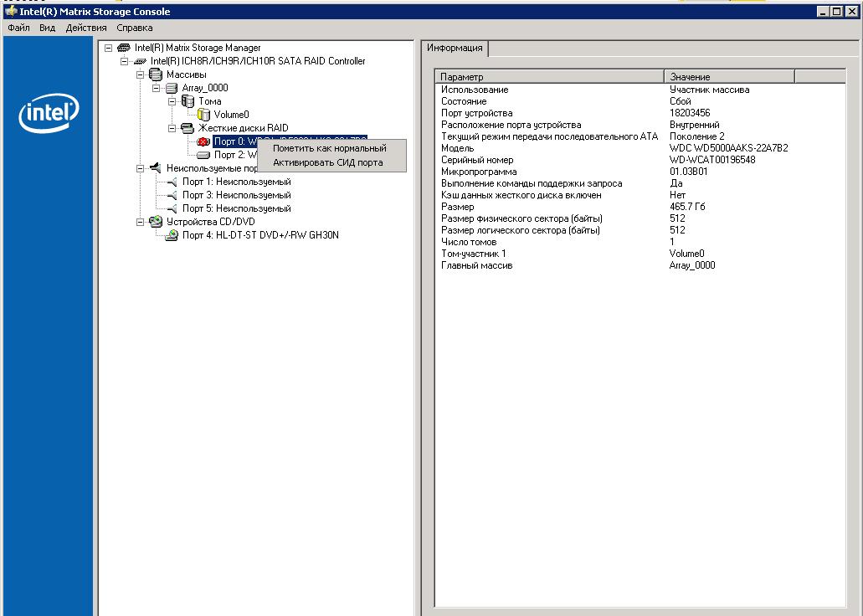This screenshot has height=616, width=863.
Task: Maximize the Intel Matrix Storage Console window
Action: 836,12
